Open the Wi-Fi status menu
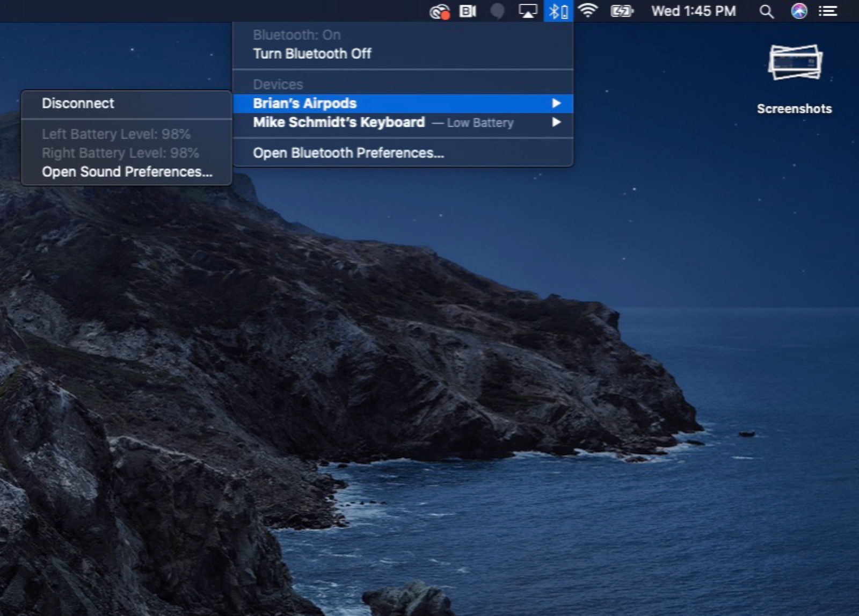The height and width of the screenshot is (616, 859). click(x=588, y=10)
